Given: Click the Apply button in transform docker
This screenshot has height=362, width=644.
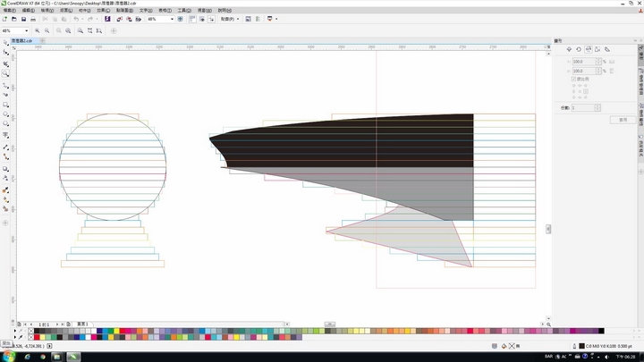Looking at the screenshot, I should [x=623, y=120].
